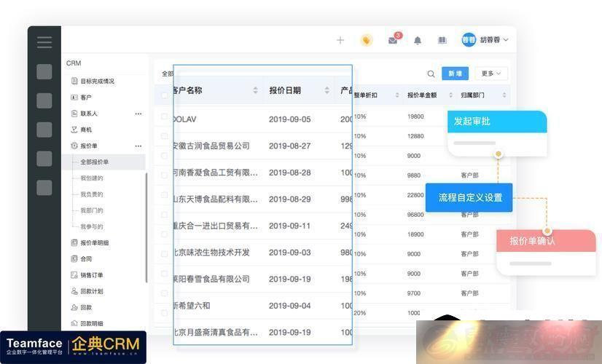Click the more dots beside 报价单
602x364 pixels.
point(138,146)
